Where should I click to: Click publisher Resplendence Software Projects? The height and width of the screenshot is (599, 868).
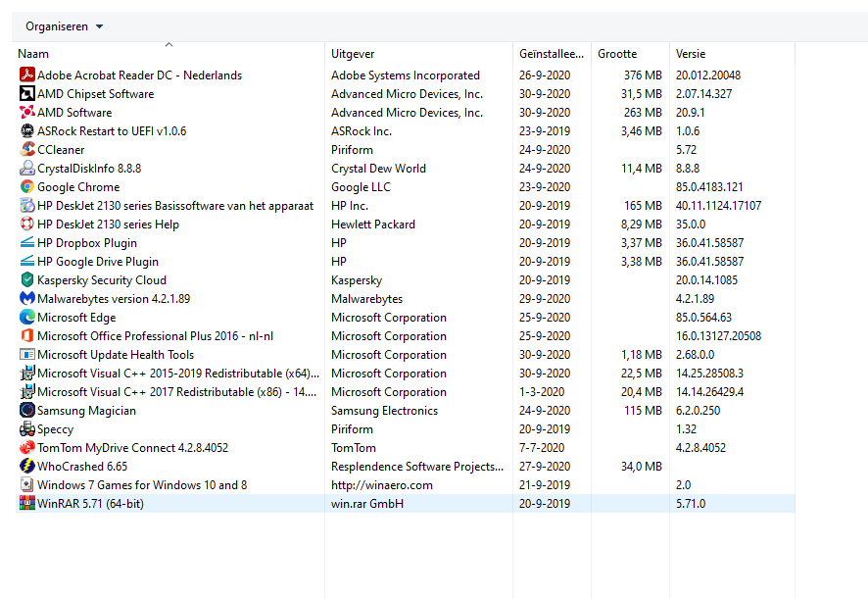coord(417,467)
